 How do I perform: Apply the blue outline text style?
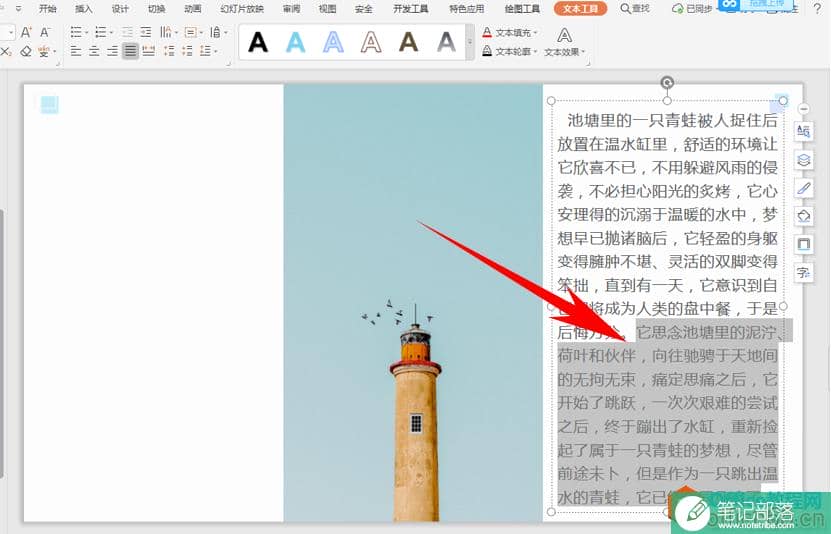tap(333, 42)
